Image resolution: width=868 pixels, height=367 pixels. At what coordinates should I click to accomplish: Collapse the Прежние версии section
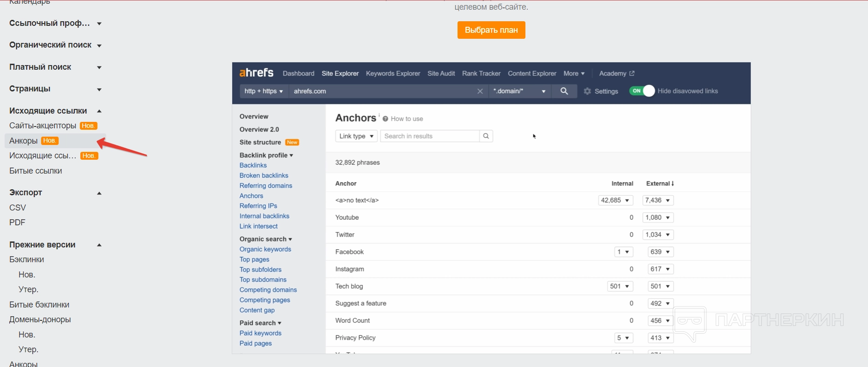[99, 245]
